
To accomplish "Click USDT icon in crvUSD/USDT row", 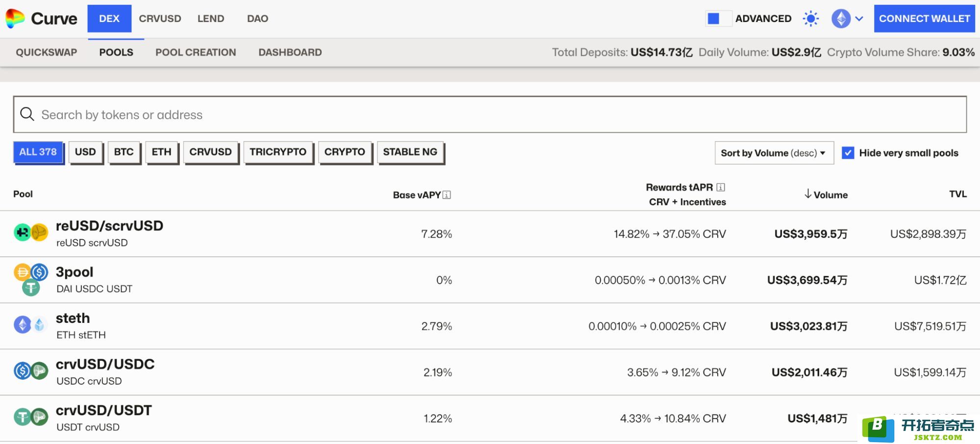I will coord(22,417).
